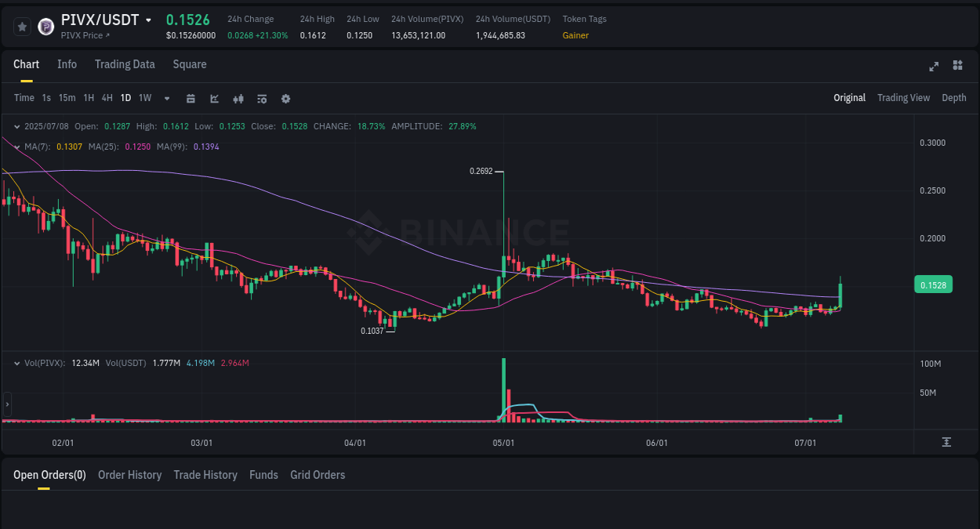Expand the left side panel arrow
Image resolution: width=980 pixels, height=529 pixels.
(7, 404)
